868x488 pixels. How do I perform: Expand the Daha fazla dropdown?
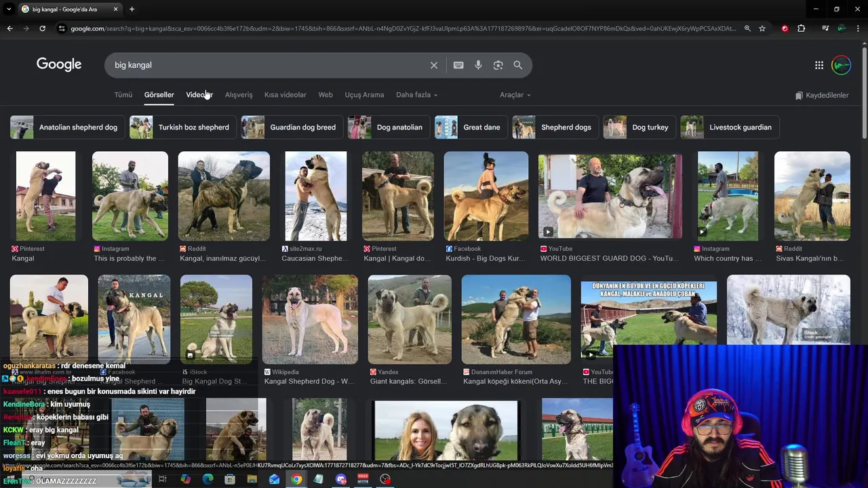[416, 95]
